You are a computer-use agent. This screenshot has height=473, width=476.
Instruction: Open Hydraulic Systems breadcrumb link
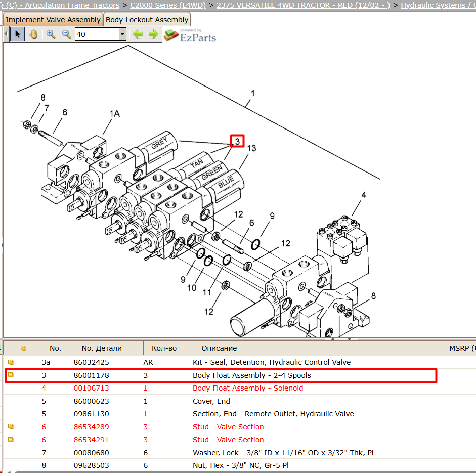click(438, 5)
